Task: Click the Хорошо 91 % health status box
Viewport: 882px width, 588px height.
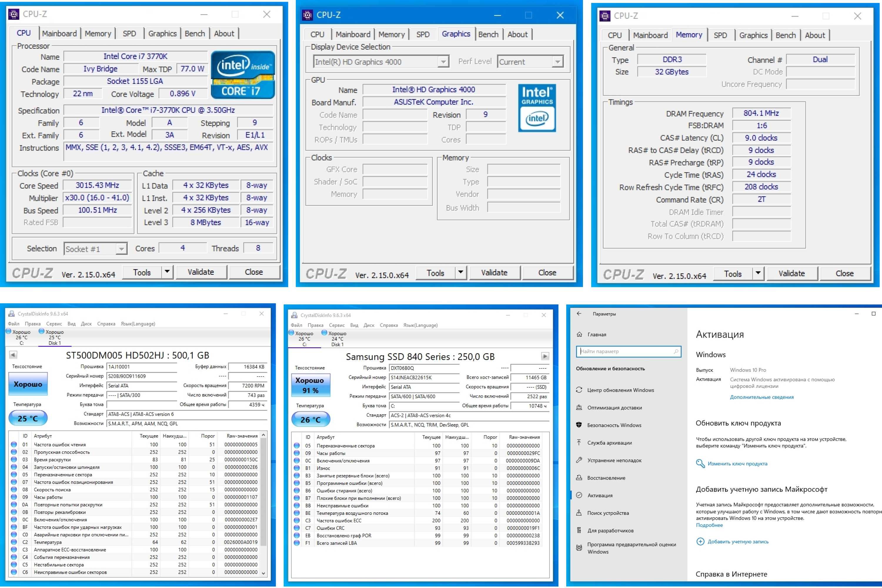Action: coord(311,385)
